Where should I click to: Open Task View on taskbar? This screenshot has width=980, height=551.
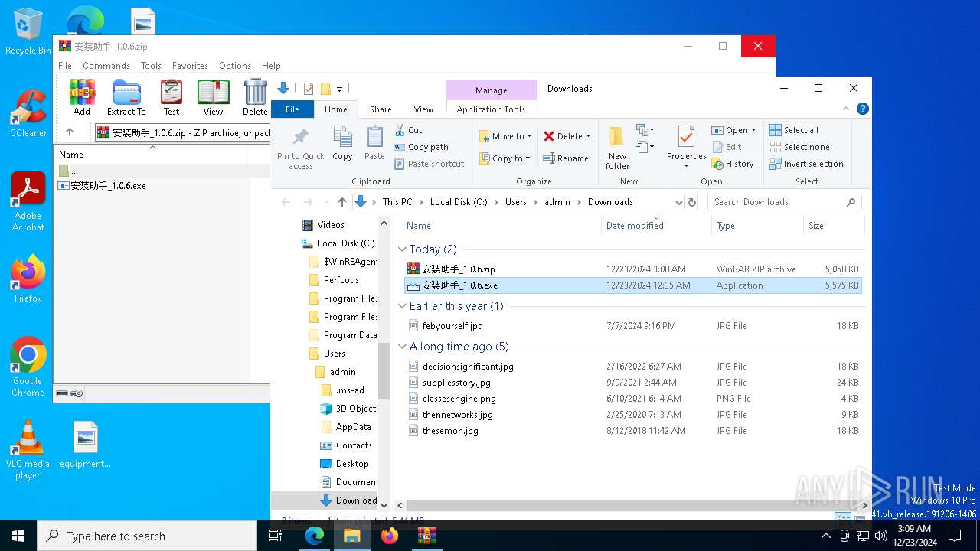[276, 536]
